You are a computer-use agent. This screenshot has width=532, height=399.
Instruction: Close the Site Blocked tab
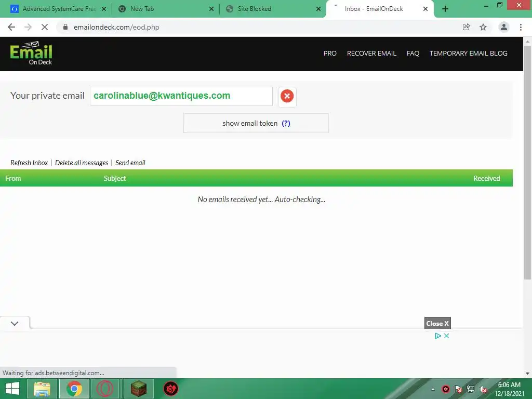[x=318, y=9]
